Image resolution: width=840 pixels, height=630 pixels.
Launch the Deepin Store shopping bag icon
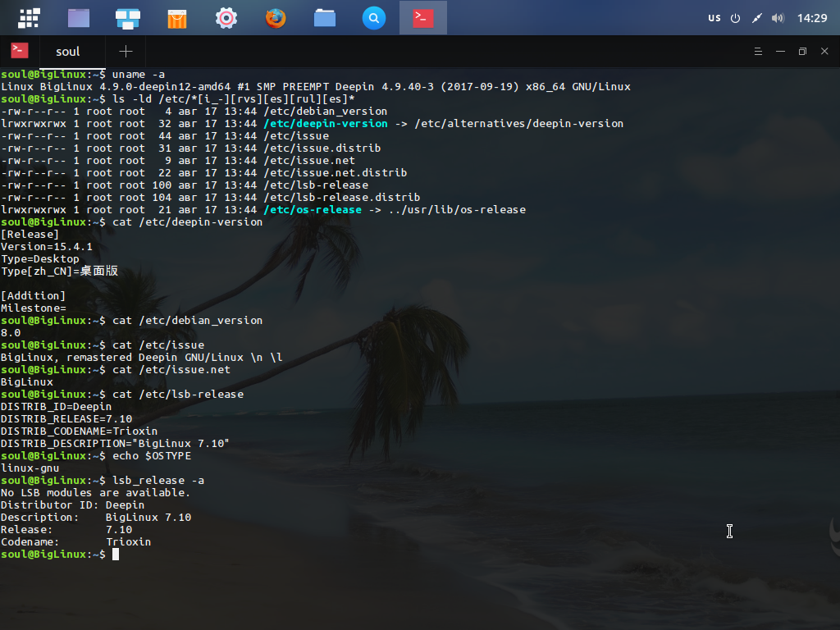(x=177, y=18)
